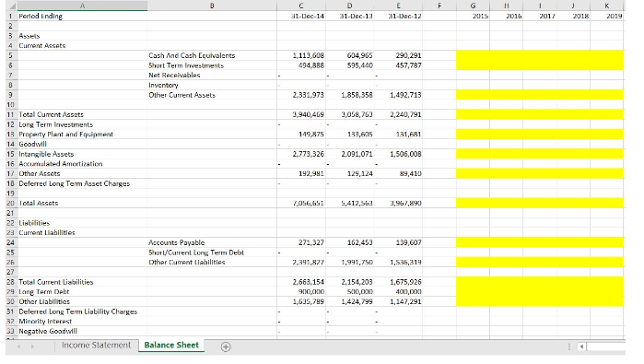This screenshot has width=644, height=364.
Task: Click the select-all corner triangle
Action: (x=12, y=6)
